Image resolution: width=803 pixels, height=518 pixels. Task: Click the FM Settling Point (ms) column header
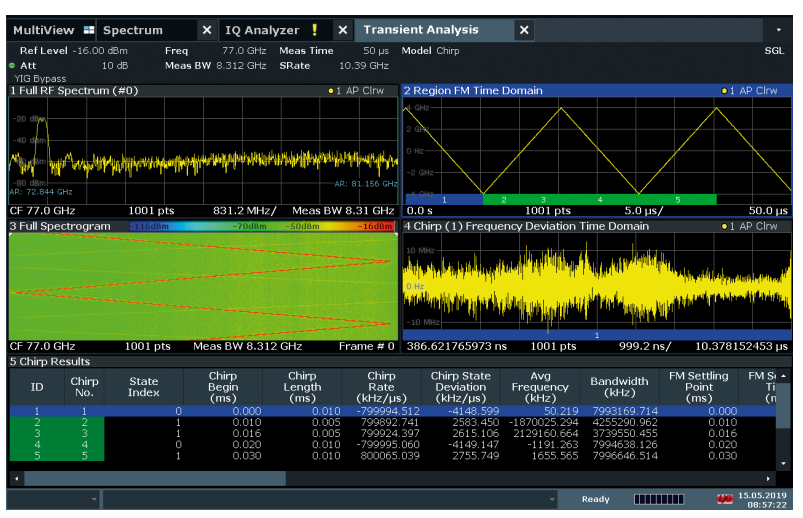point(699,387)
